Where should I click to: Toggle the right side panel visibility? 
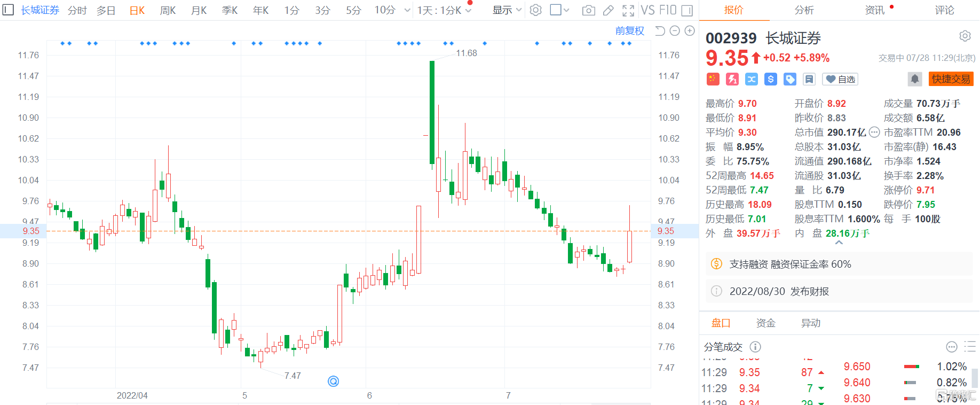pos(687,10)
